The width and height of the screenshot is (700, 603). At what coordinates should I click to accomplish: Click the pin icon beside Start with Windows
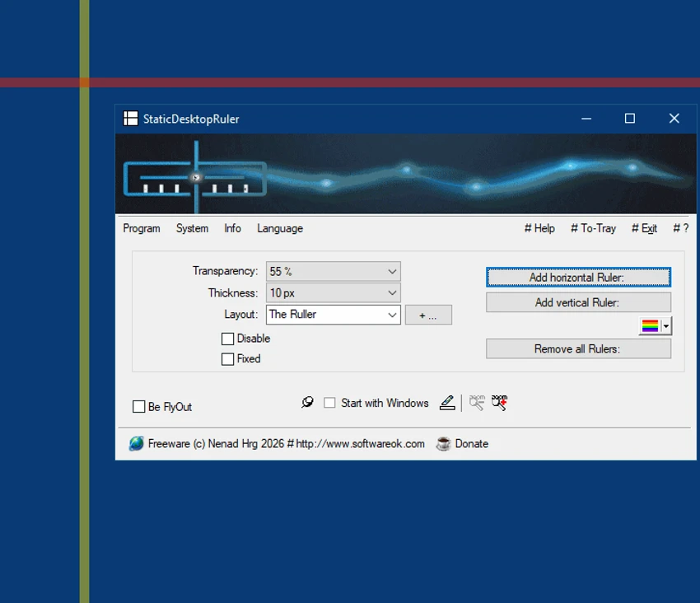tap(307, 402)
